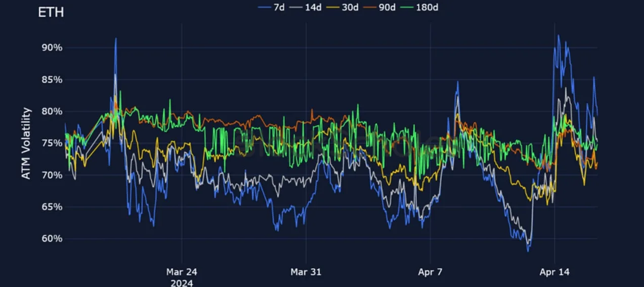The width and height of the screenshot is (644, 287).
Task: Click the ATM Volatility axis label
Action: (x=26, y=143)
